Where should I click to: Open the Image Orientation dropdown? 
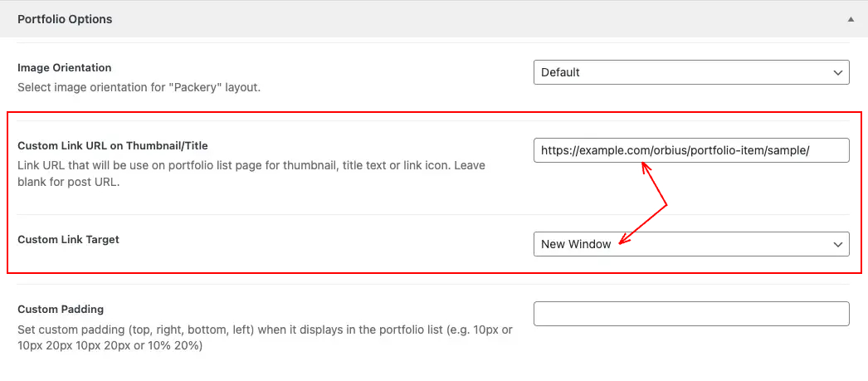pos(691,72)
